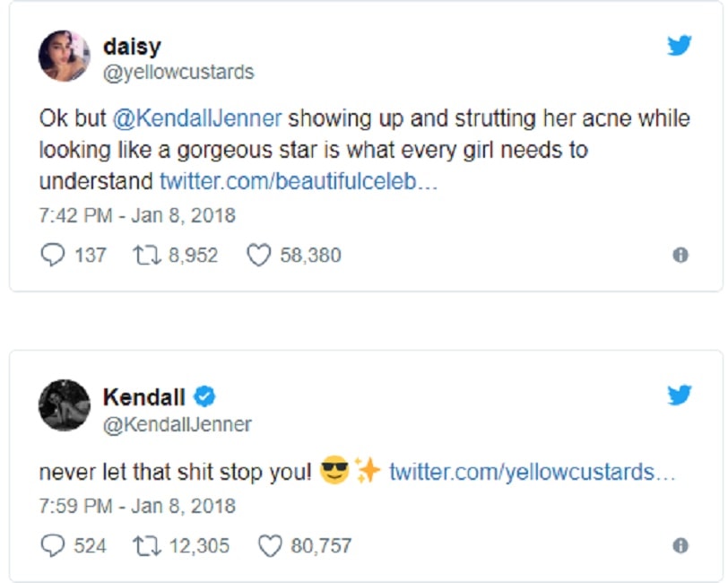The height and width of the screenshot is (583, 728).
Task: Click the reply icon on daisy's tweet
Action: pos(52,256)
